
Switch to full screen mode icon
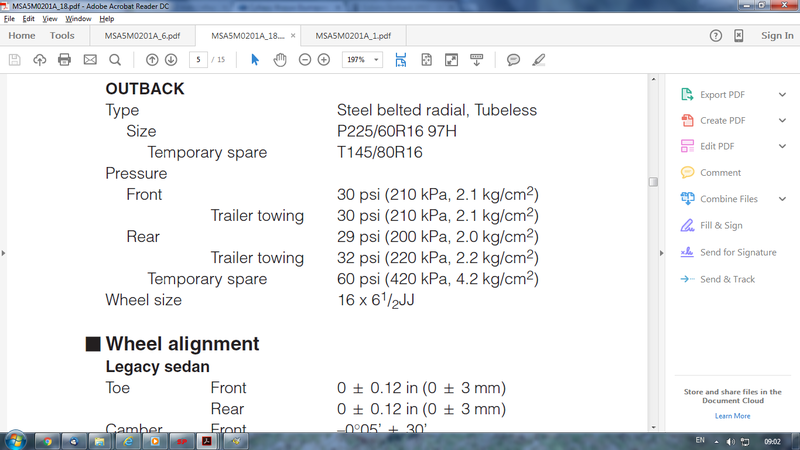click(452, 60)
